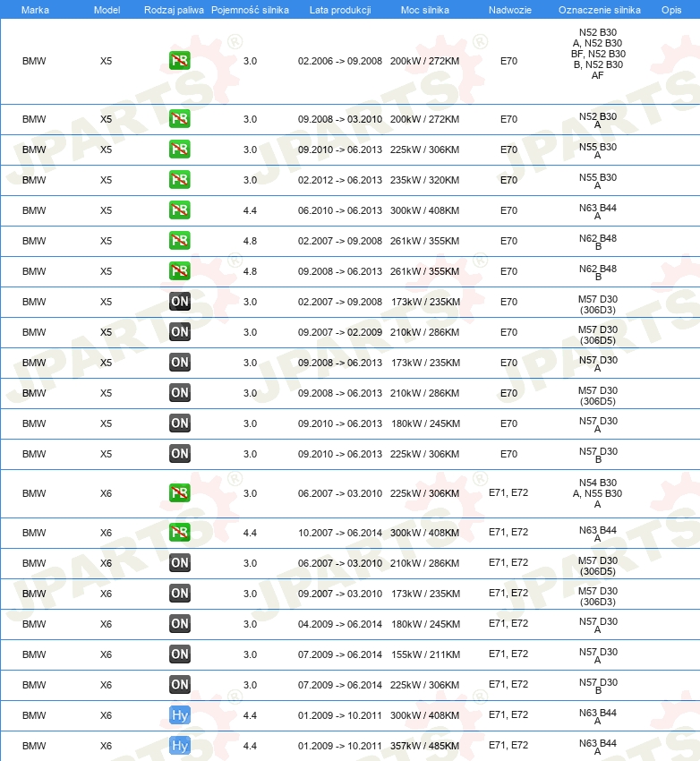Click the Hy hybrid icon in the X6 300kW / 408KM hybrid row
This screenshot has height=761, width=700.
tap(180, 715)
